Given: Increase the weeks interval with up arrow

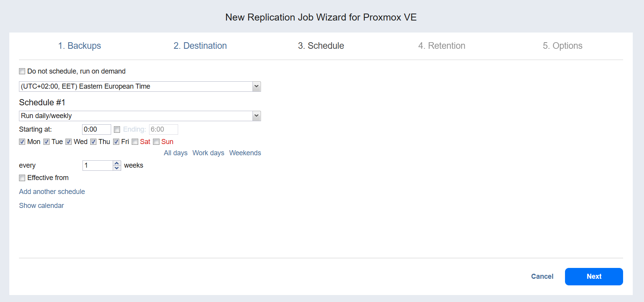Looking at the screenshot, I should pos(117,163).
